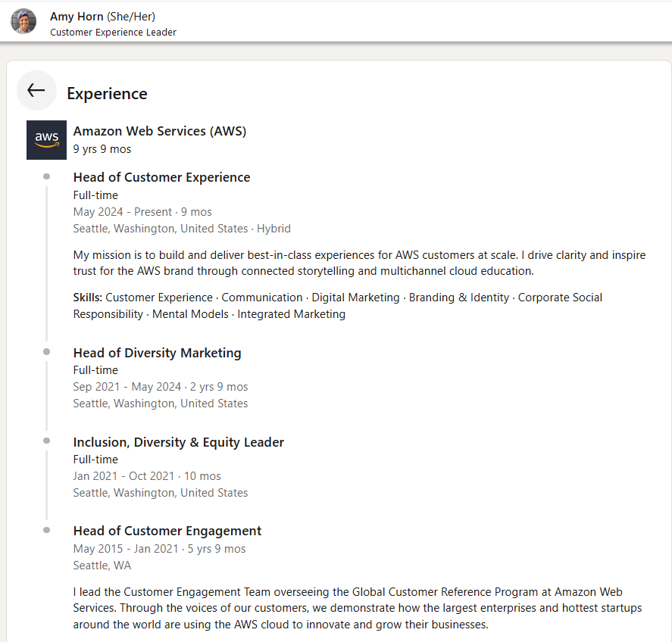The height and width of the screenshot is (642, 672).
Task: Click the '9 yrs 9 mos' total duration
Action: tap(102, 149)
